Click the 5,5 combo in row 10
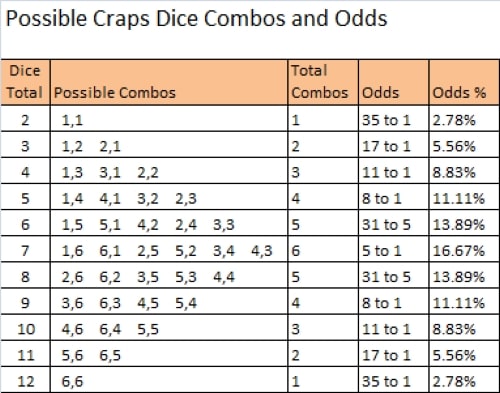Screen dimensions: 500x393 (148, 329)
